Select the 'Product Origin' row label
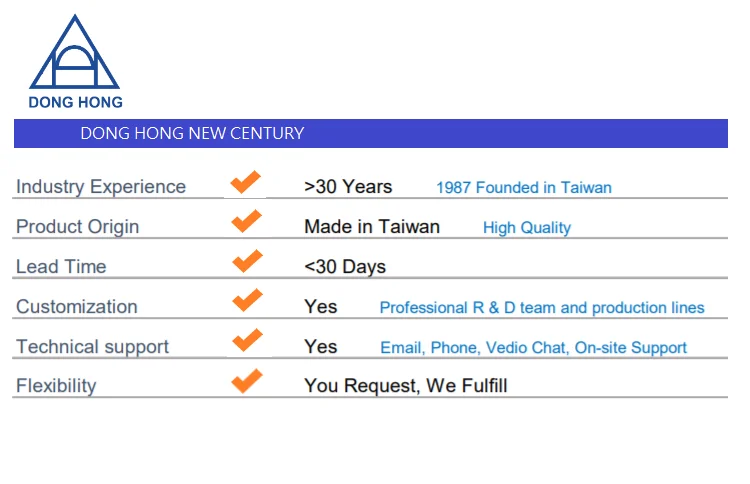The width and height of the screenshot is (750, 484). pos(77,227)
